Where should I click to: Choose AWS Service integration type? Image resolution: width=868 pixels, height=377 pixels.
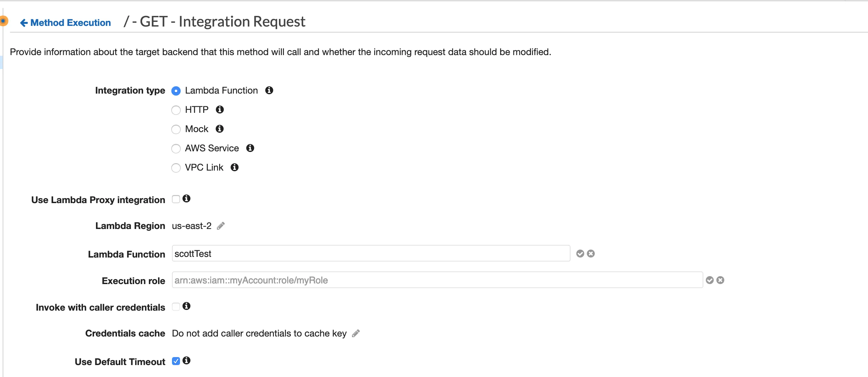point(176,149)
